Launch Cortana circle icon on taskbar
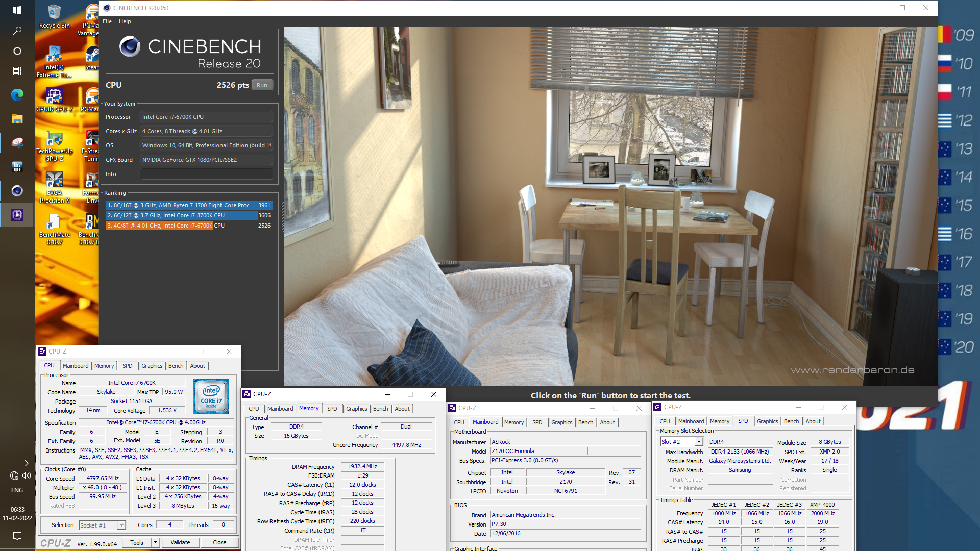 point(17,51)
